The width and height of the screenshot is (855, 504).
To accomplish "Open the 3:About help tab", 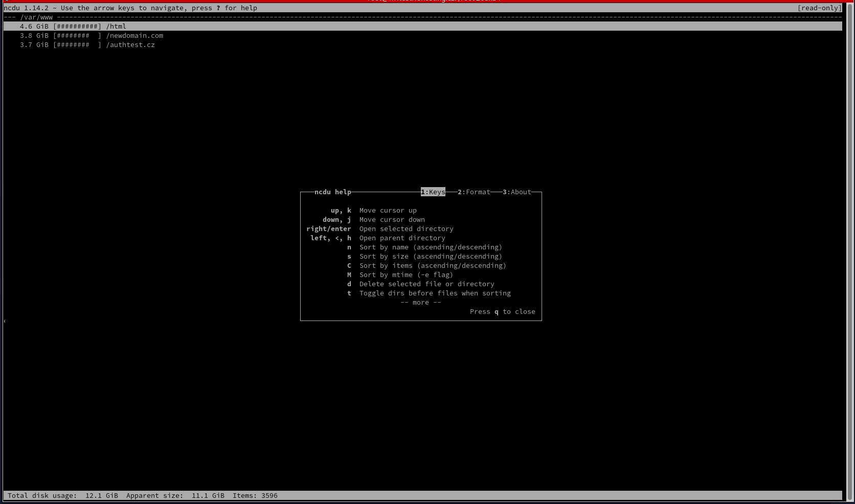I will point(517,192).
